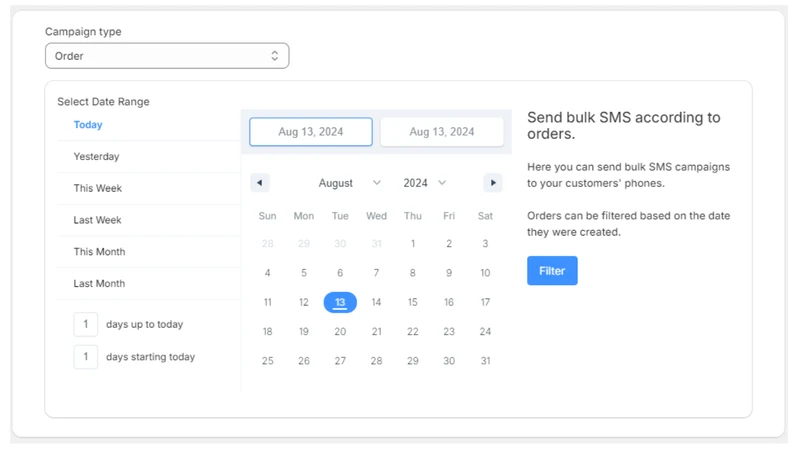The width and height of the screenshot is (800, 450).
Task: Click the 'days starting today' label
Action: pos(151,357)
